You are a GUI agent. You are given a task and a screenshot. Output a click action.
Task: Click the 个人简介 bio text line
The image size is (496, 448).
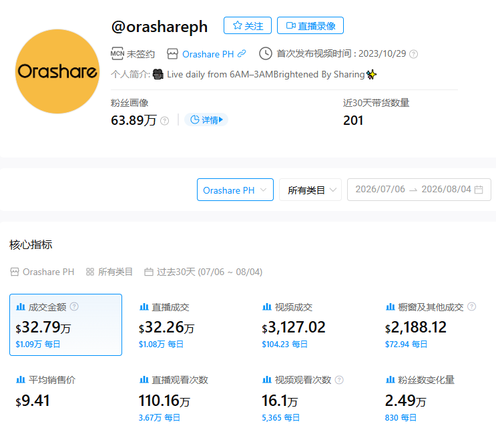(244, 74)
